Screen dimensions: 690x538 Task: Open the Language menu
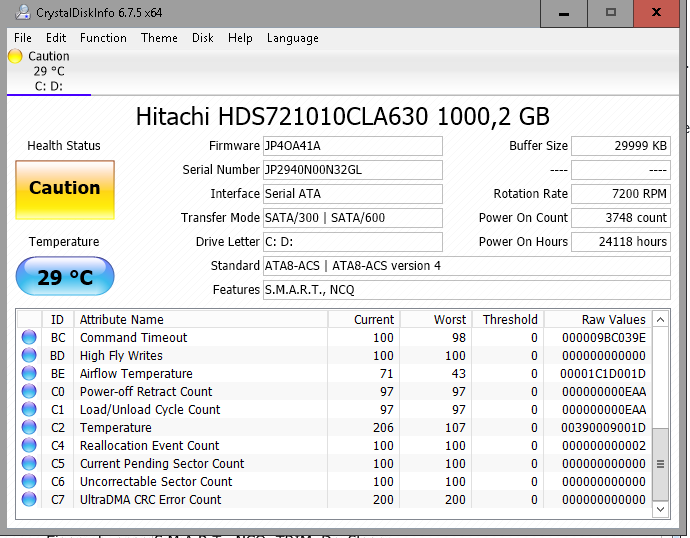pos(293,38)
